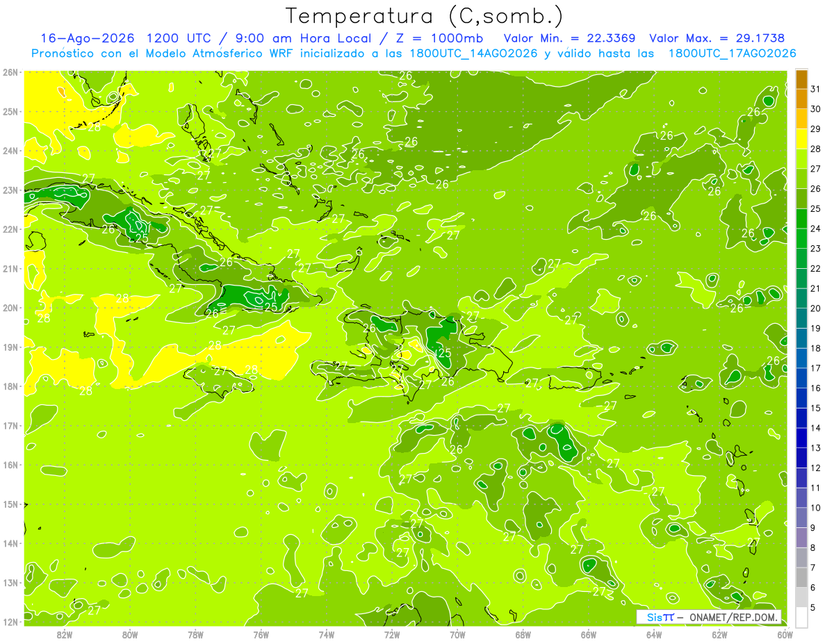Click the "24N" latitude axis label
This screenshot has width=834, height=644.
click(10, 151)
